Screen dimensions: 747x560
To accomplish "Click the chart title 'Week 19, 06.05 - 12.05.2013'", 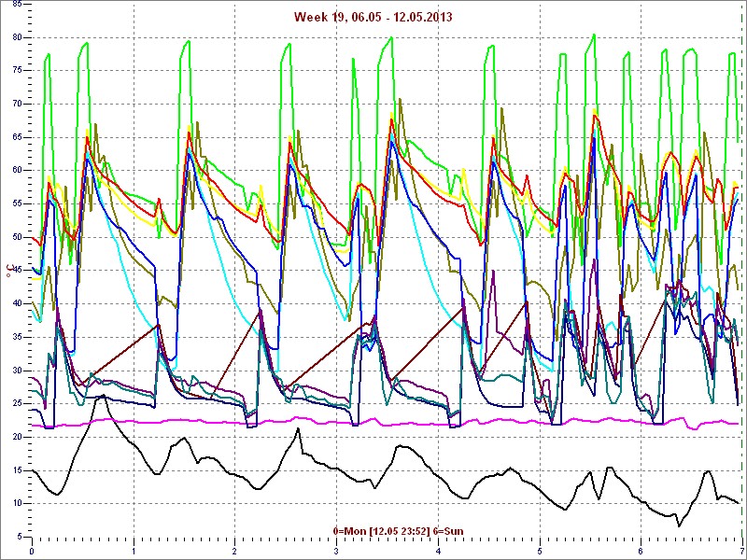I will coord(373,17).
